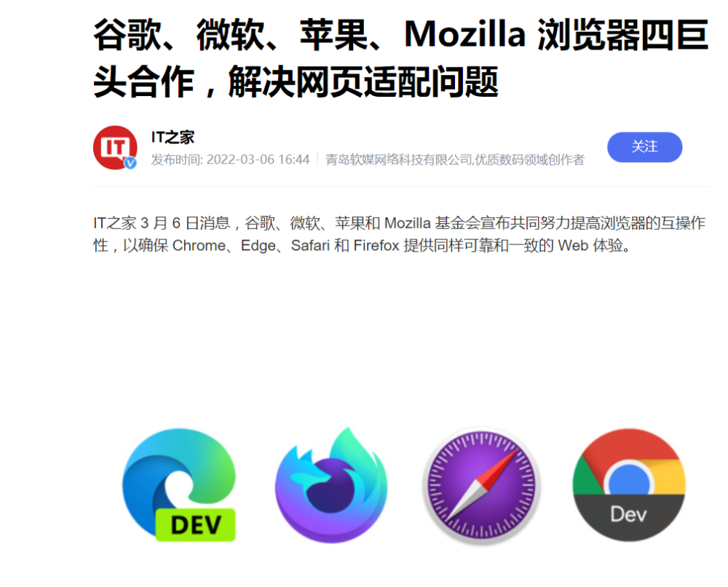This screenshot has height=587, width=728.
Task: Click the Safari Technology Preview compass icon
Action: [x=481, y=486]
